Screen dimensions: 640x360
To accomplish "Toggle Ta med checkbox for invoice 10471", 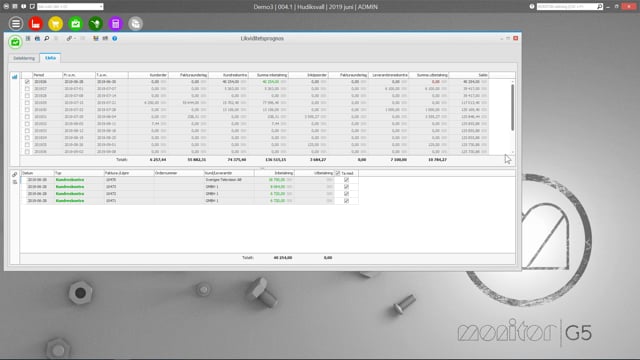I will [x=346, y=200].
